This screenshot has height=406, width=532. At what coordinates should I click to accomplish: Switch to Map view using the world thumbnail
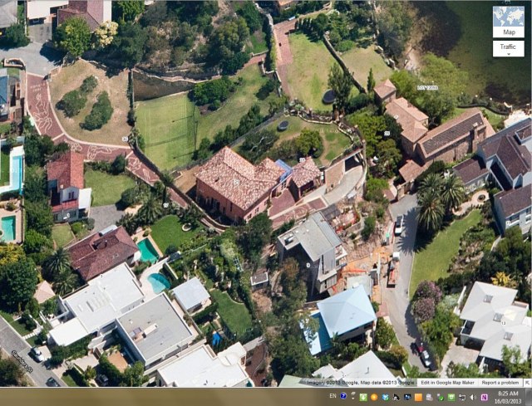pos(508,22)
